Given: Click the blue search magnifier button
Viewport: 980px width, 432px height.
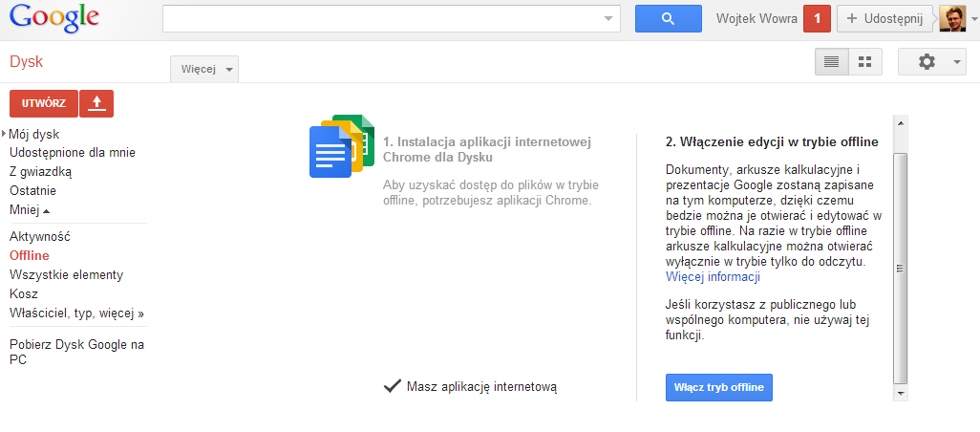Looking at the screenshot, I should coord(668,19).
